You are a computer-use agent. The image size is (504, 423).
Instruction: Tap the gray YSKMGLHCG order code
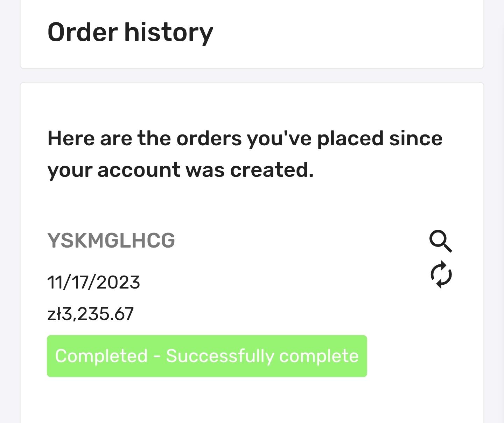(111, 241)
